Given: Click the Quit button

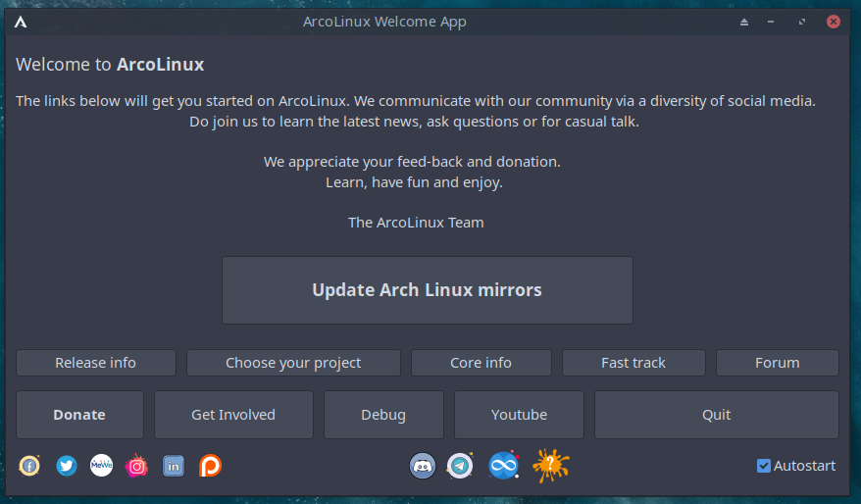Looking at the screenshot, I should pyautogui.click(x=717, y=415).
